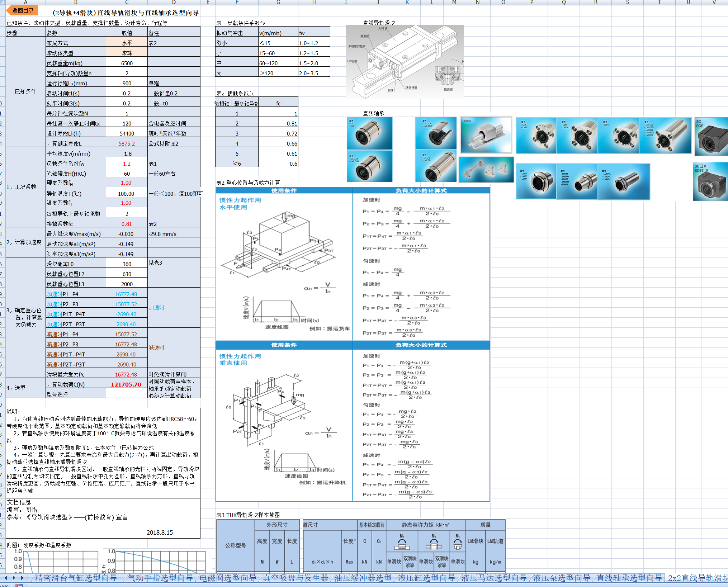
Task: Open the 液压马达选型向导 sheet tab
Action: [494, 578]
